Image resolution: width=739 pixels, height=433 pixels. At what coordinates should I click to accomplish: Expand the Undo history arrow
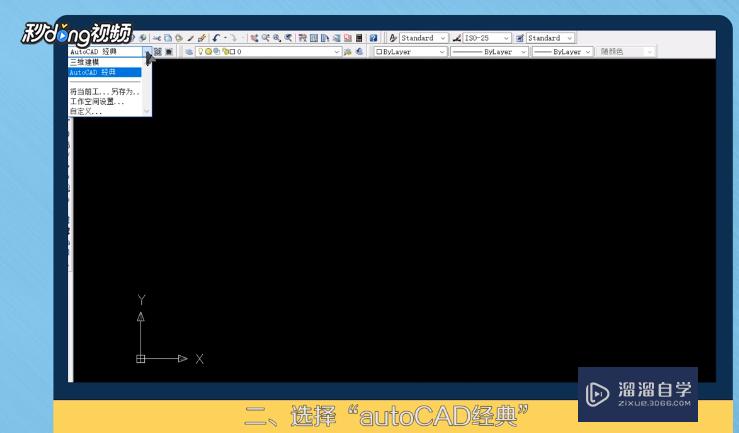pos(225,38)
